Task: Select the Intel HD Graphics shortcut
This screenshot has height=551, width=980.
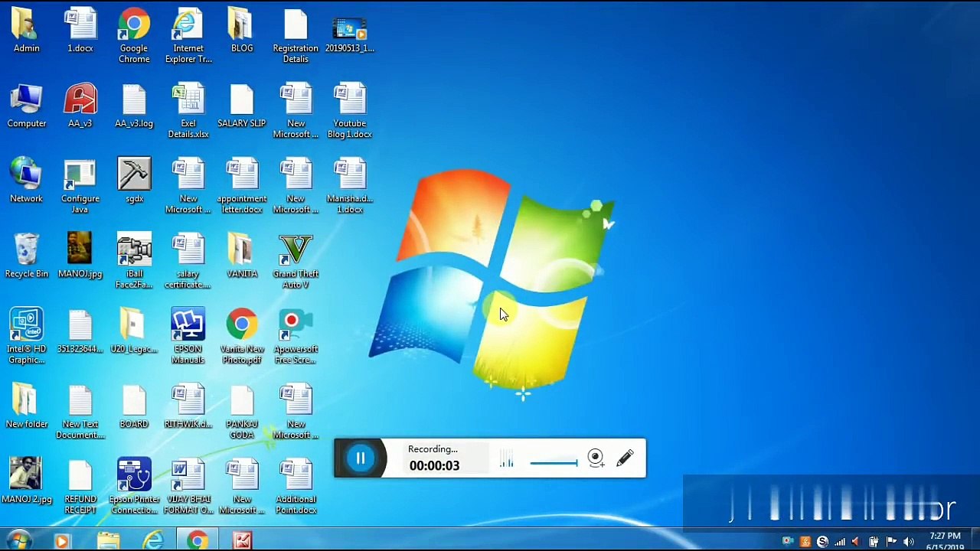Action: click(27, 336)
